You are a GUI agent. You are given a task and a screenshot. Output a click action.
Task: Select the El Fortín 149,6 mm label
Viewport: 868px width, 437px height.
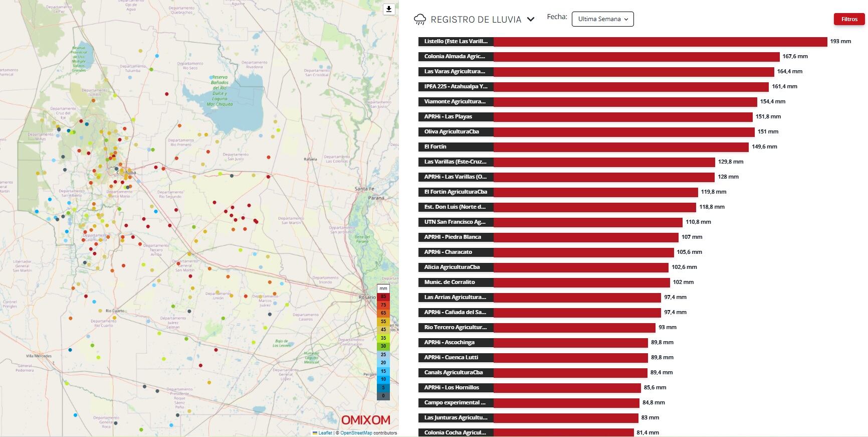[x=456, y=147]
